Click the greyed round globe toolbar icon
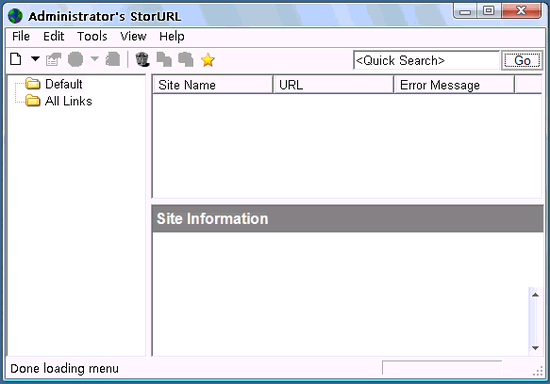The height and width of the screenshot is (384, 550). pos(75,59)
